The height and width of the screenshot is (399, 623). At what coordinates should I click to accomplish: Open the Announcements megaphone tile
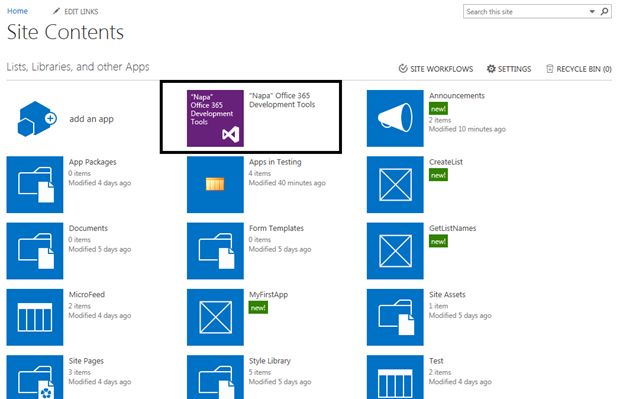(395, 118)
